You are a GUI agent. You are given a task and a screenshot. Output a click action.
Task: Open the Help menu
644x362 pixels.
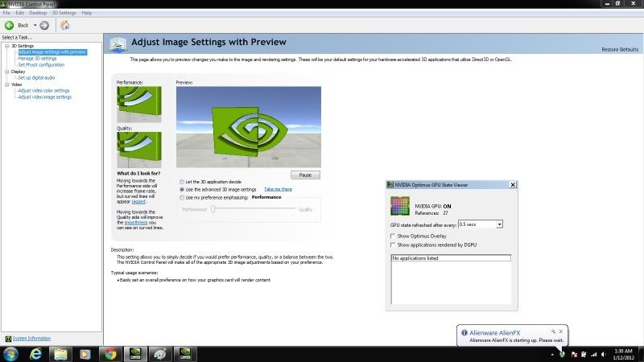pyautogui.click(x=87, y=13)
